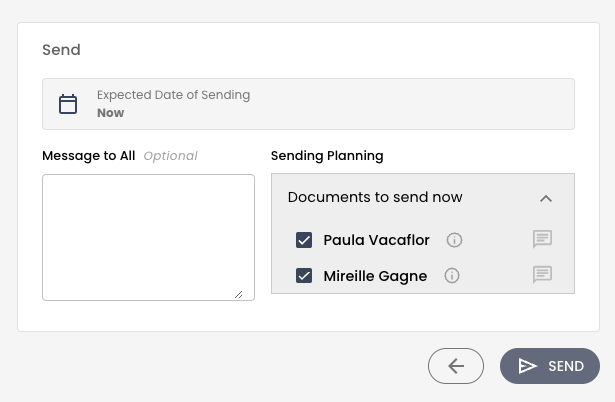The width and height of the screenshot is (615, 402).
Task: Uncheck the Paula Vacaflor checkbox
Action: (x=304, y=240)
